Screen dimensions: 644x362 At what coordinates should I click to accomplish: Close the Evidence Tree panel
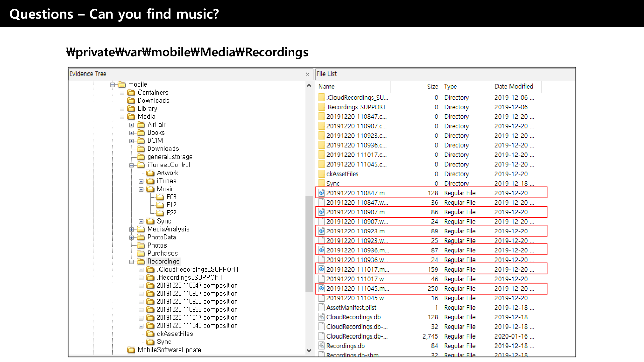coord(307,74)
